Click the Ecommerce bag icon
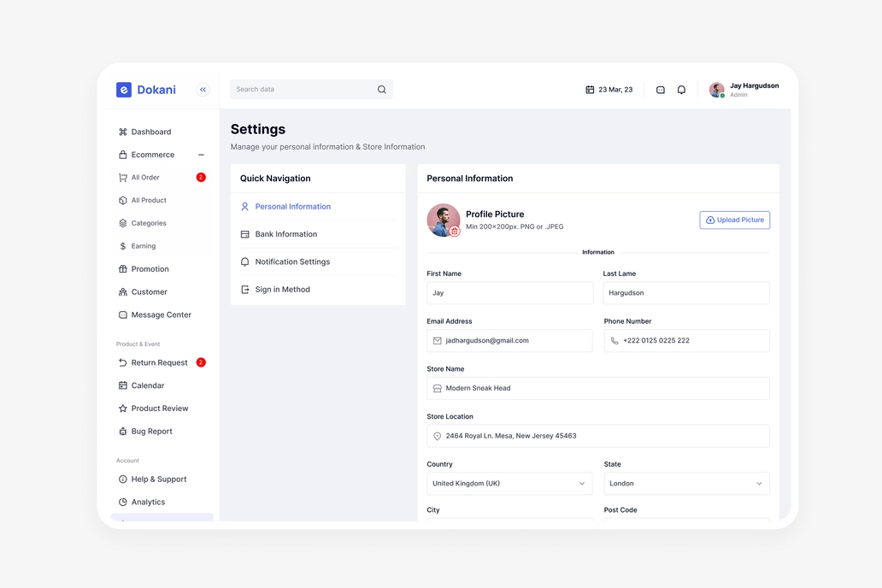Viewport: 882px width, 588px height. [122, 155]
